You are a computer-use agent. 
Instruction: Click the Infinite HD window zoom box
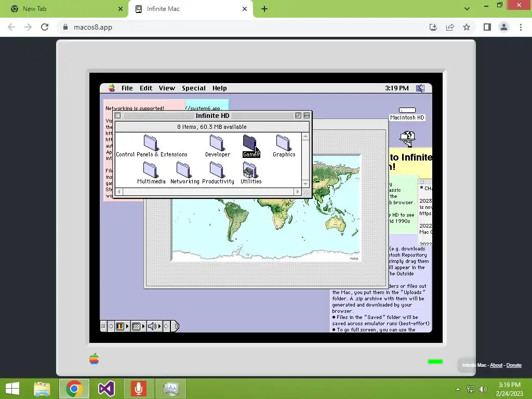click(298, 116)
